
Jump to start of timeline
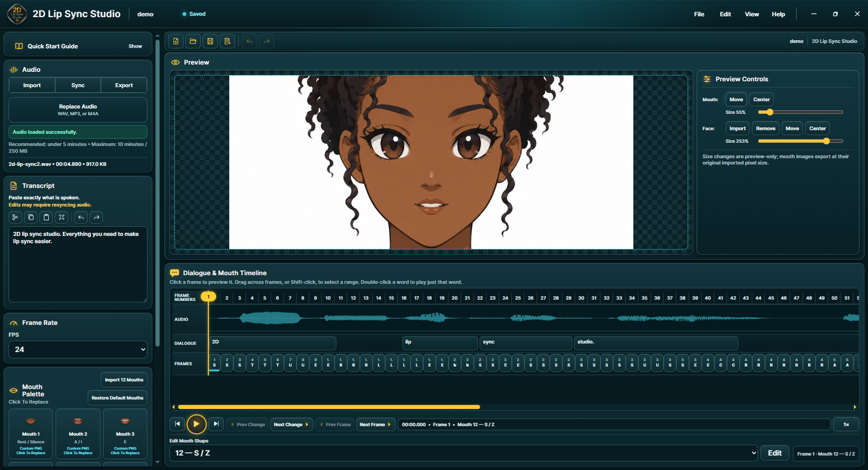pyautogui.click(x=177, y=424)
